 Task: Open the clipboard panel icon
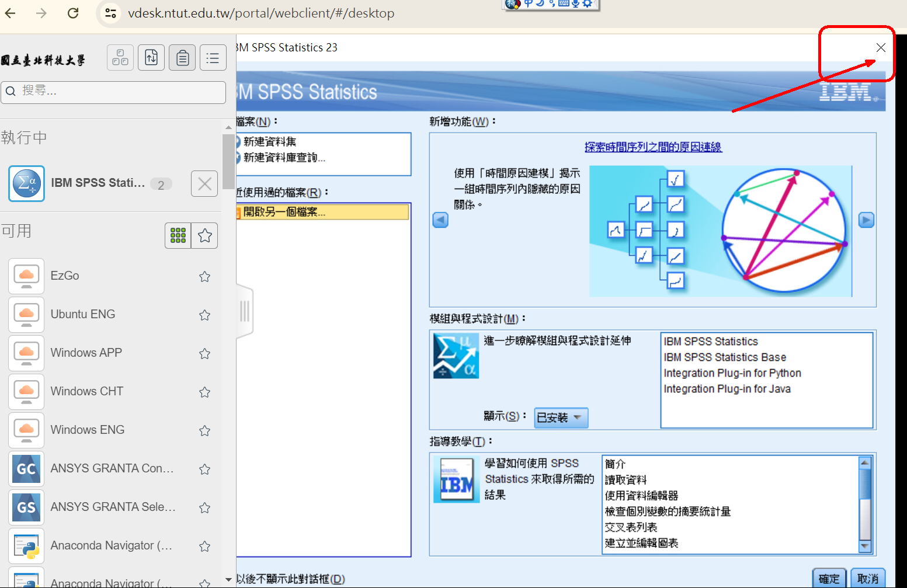(x=182, y=58)
